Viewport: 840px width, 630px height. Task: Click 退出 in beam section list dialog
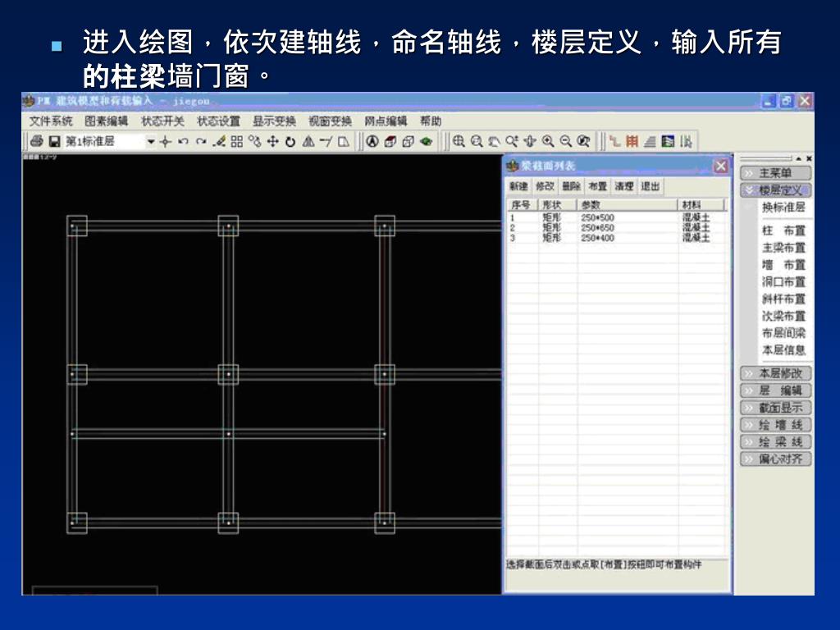click(x=651, y=186)
